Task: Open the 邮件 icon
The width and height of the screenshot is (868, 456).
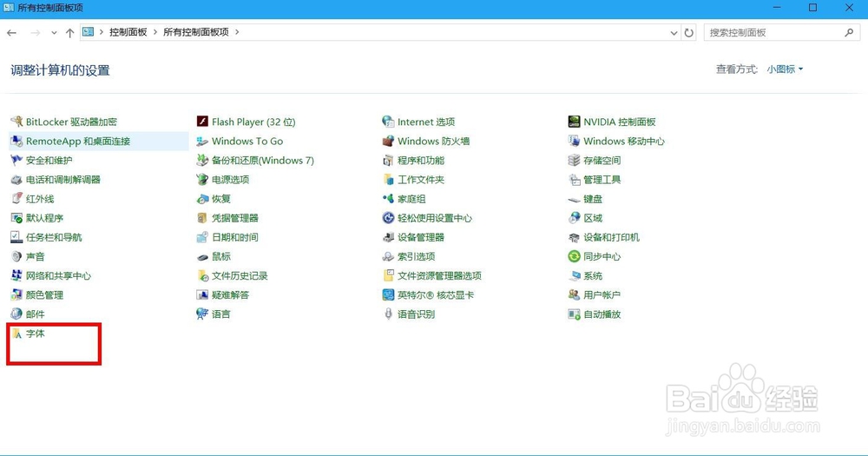Action: (16, 314)
